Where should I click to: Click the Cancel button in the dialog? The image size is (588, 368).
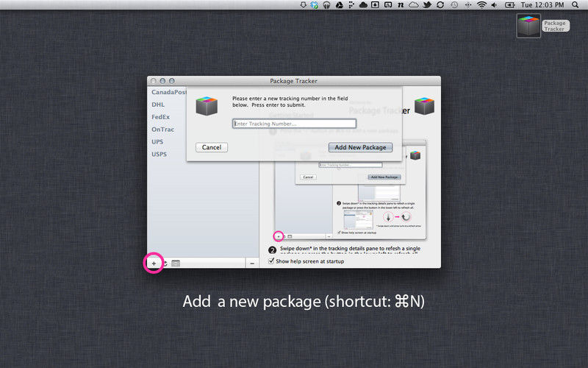212,147
